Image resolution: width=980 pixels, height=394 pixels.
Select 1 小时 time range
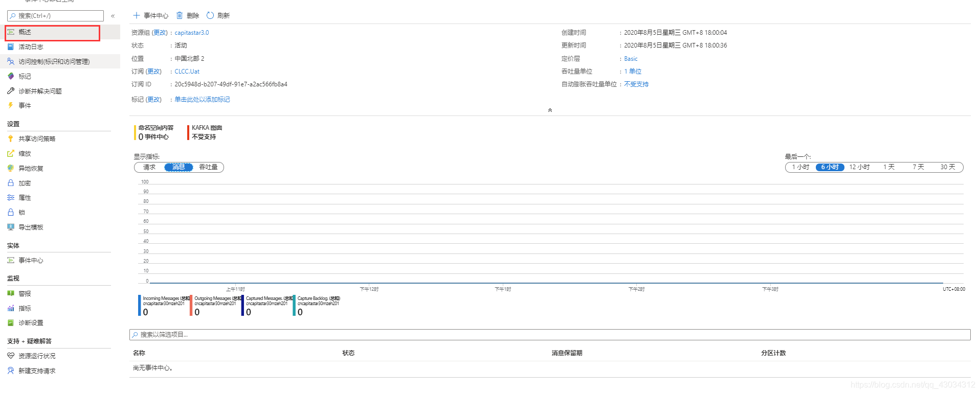(800, 167)
